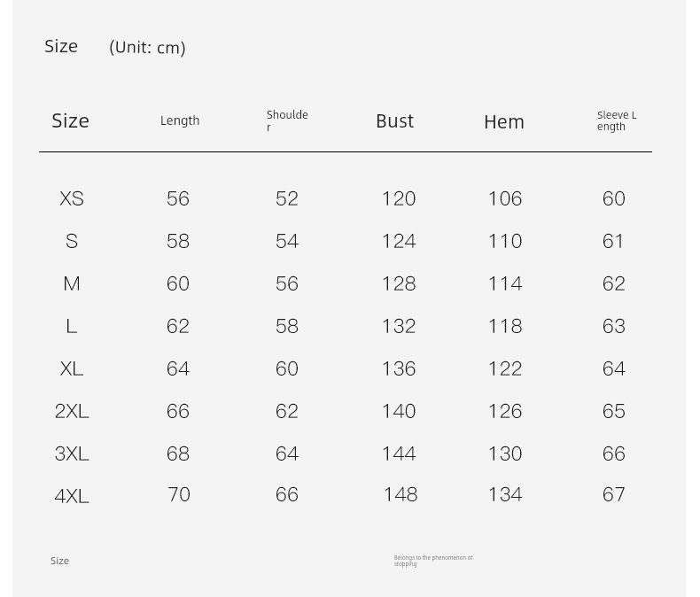Click the "Belongs to the phenomenon" footnote text
Viewport: 700px width, 597px height.
pos(433,561)
